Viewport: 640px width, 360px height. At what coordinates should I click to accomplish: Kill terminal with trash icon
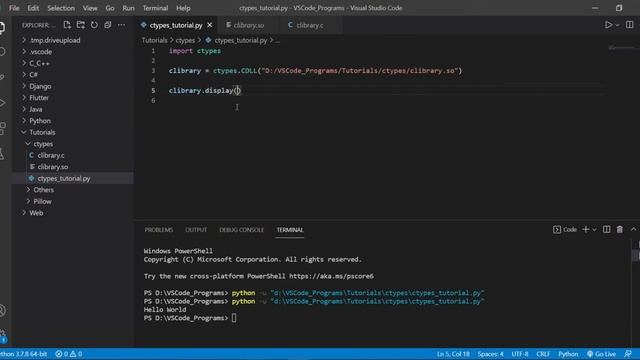[620, 229]
